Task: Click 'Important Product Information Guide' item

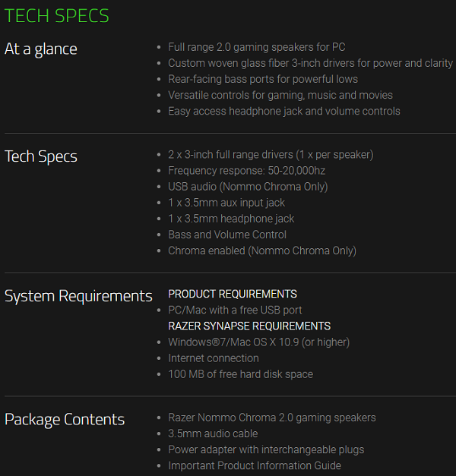Action: pyautogui.click(x=255, y=465)
